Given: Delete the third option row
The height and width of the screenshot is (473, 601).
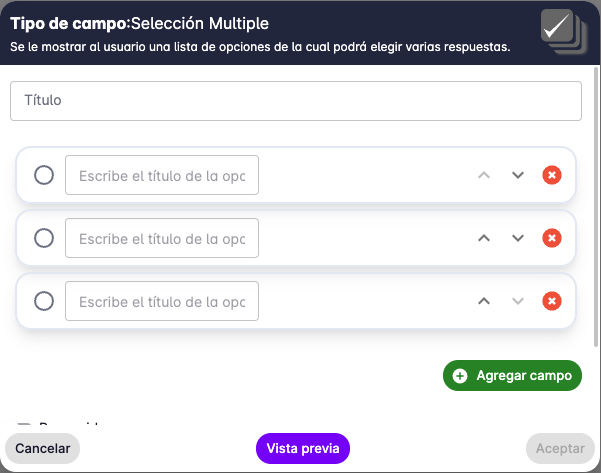Looking at the screenshot, I should pos(551,301).
